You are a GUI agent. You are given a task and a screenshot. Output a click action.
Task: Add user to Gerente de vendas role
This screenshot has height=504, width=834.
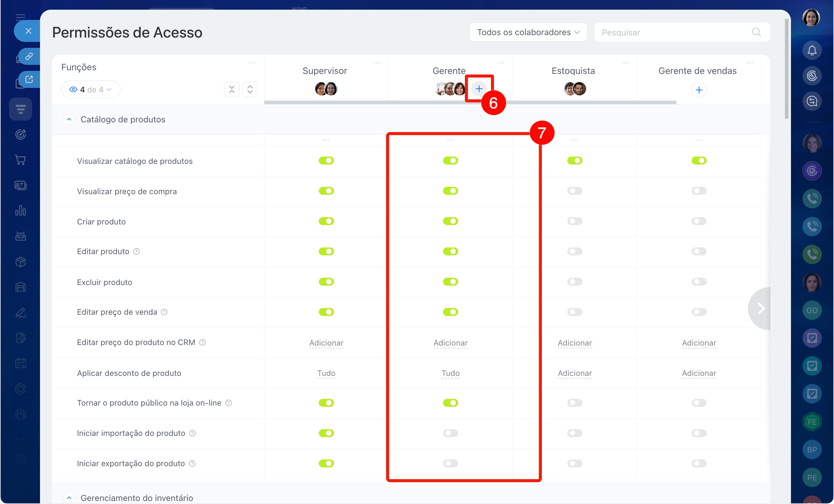699,90
